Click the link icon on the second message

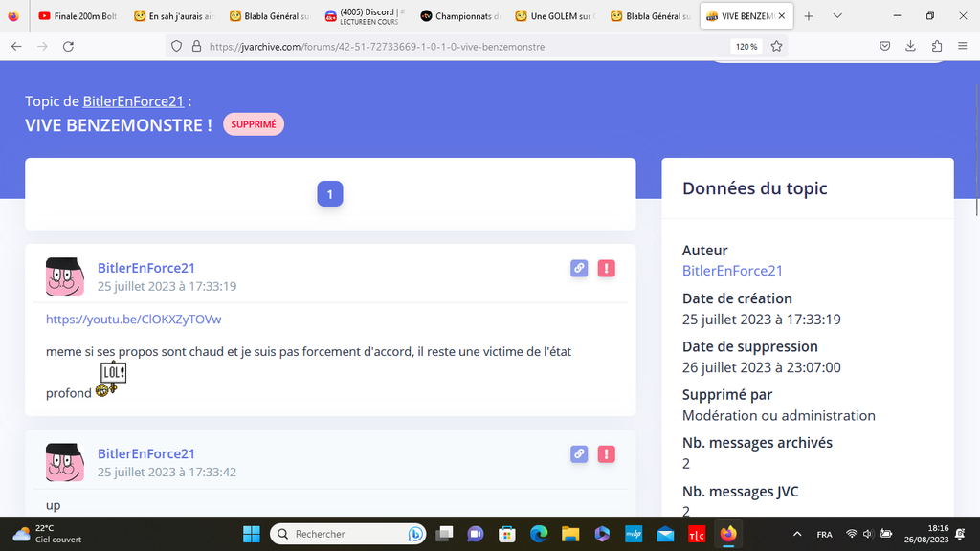579,454
